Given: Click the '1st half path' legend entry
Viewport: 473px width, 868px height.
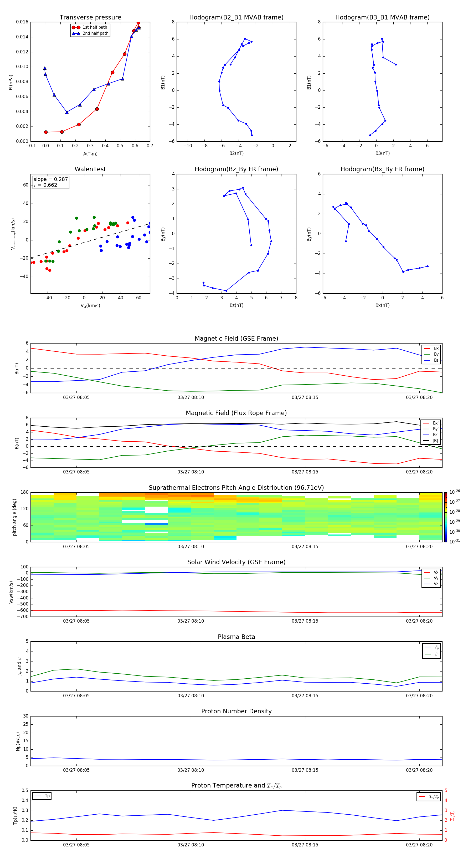Looking at the screenshot, I should [90, 27].
